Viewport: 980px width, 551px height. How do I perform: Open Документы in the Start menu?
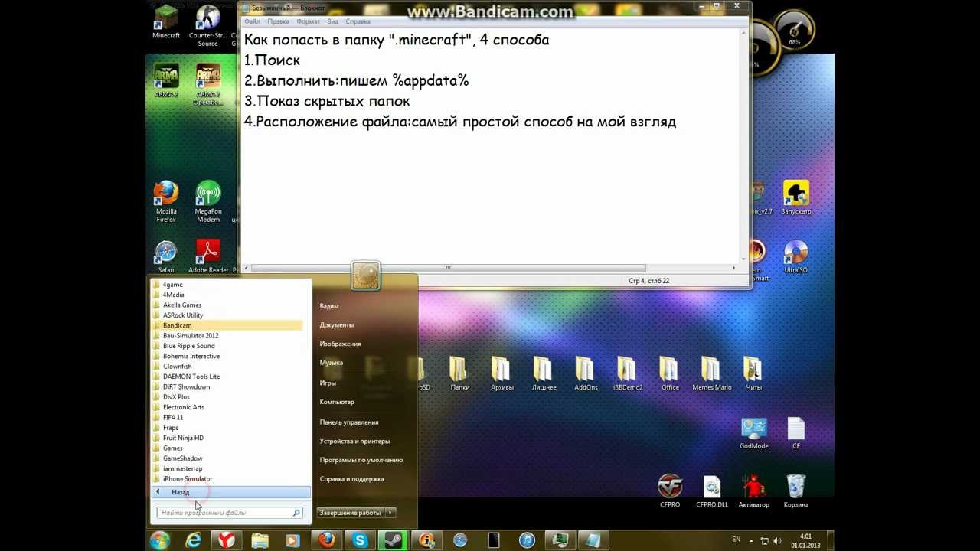point(336,325)
